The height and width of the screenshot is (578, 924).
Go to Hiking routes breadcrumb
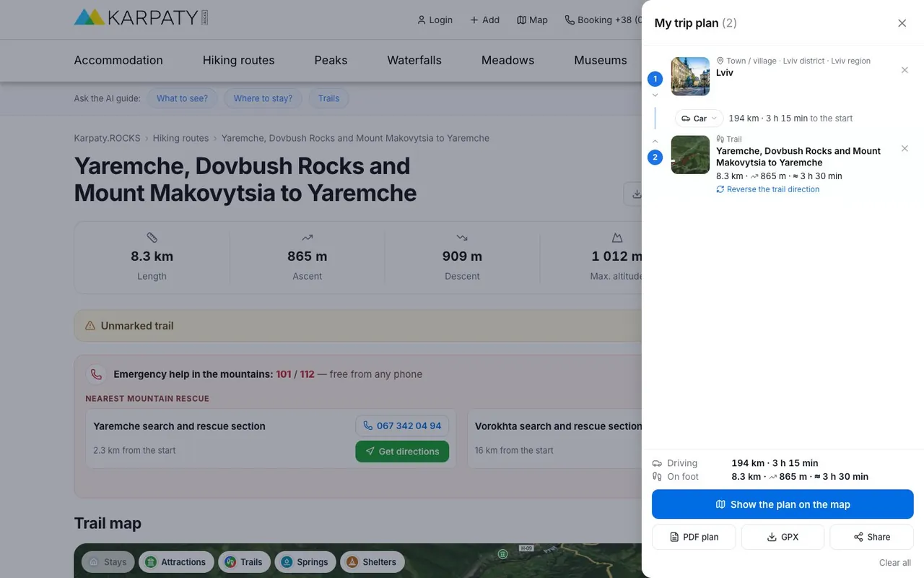tap(180, 138)
